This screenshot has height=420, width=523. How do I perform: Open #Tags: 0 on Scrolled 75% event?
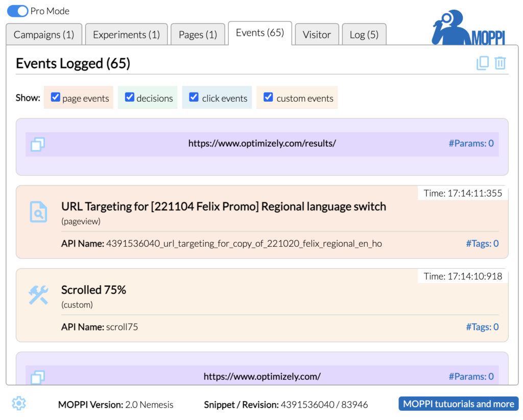pos(482,327)
